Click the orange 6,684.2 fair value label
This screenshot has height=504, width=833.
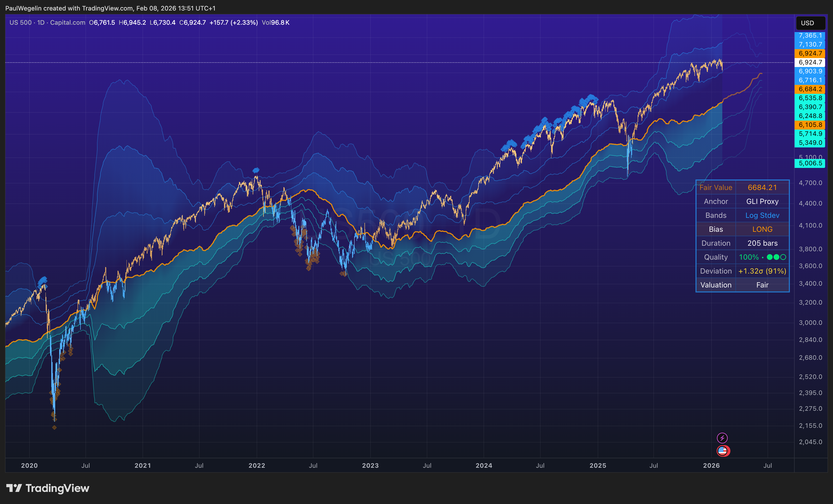[x=810, y=89]
